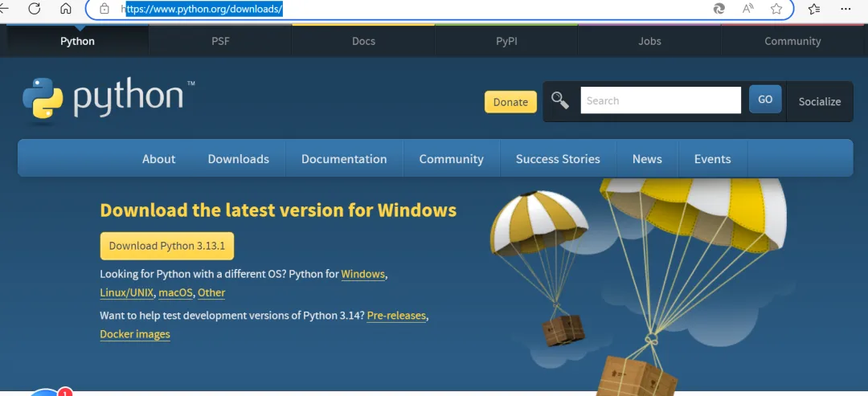This screenshot has height=396, width=868.
Task: Follow the Linux/UNIX link
Action: [127, 292]
